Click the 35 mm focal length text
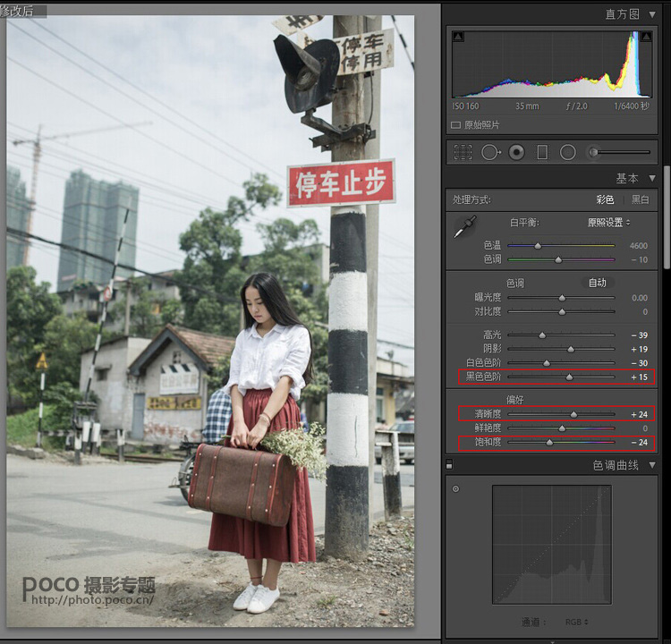Viewport: 671px width, 644px height. point(527,106)
